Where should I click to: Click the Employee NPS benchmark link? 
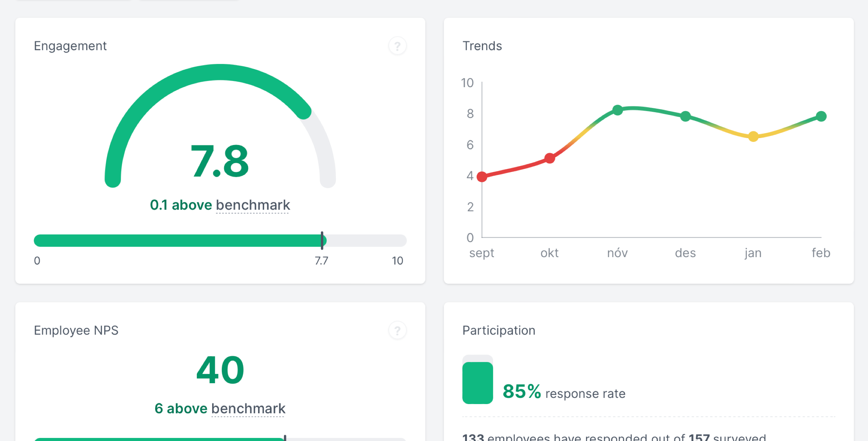[248, 409]
